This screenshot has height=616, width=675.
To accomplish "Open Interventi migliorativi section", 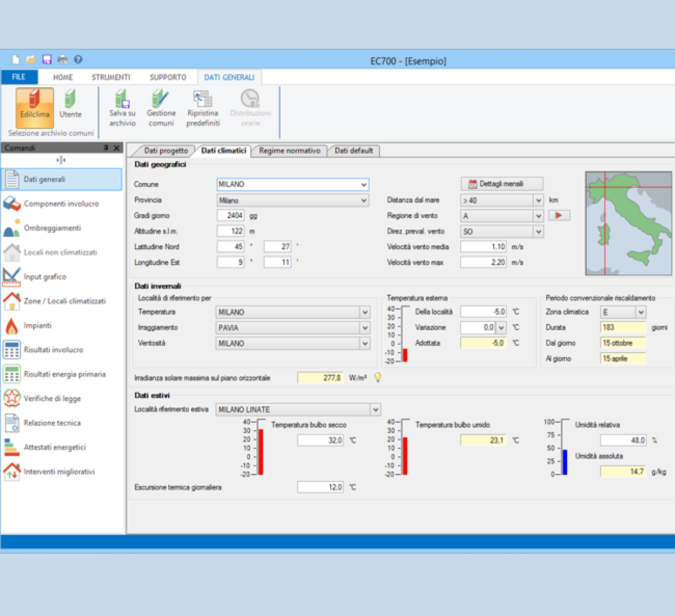I will 62,471.
